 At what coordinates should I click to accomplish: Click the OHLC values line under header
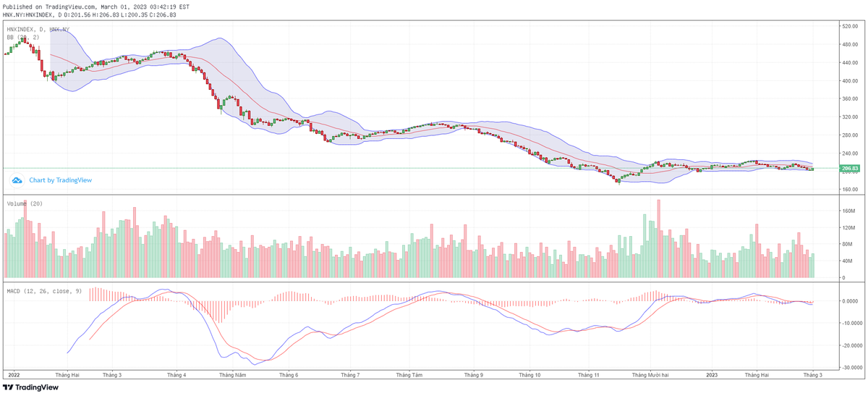click(89, 14)
